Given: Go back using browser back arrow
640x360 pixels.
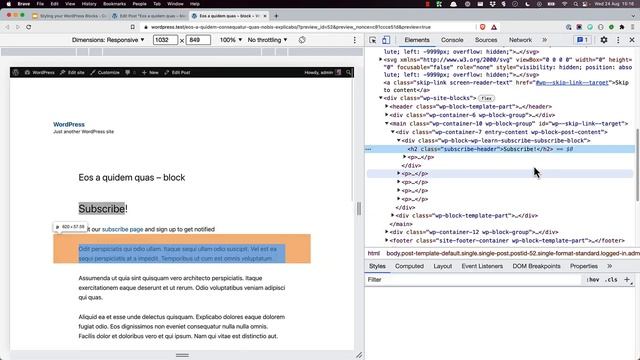Looking at the screenshot, I should [x=7, y=27].
